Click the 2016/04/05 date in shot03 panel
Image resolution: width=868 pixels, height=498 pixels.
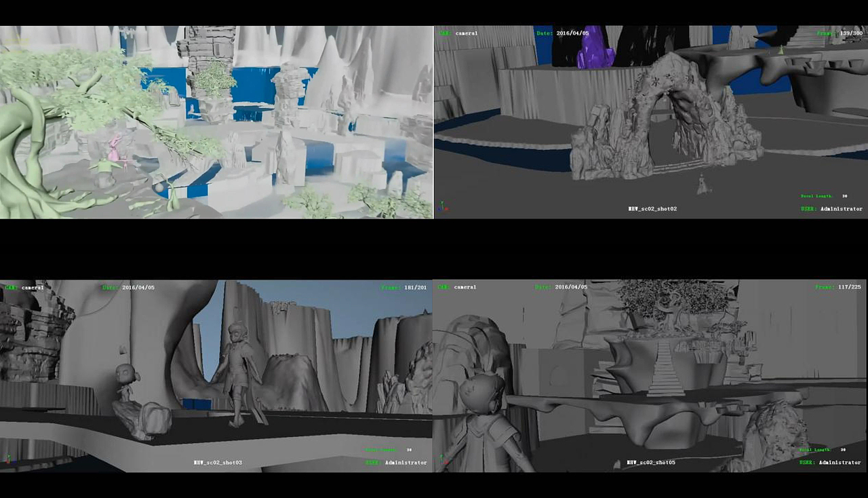(138, 287)
